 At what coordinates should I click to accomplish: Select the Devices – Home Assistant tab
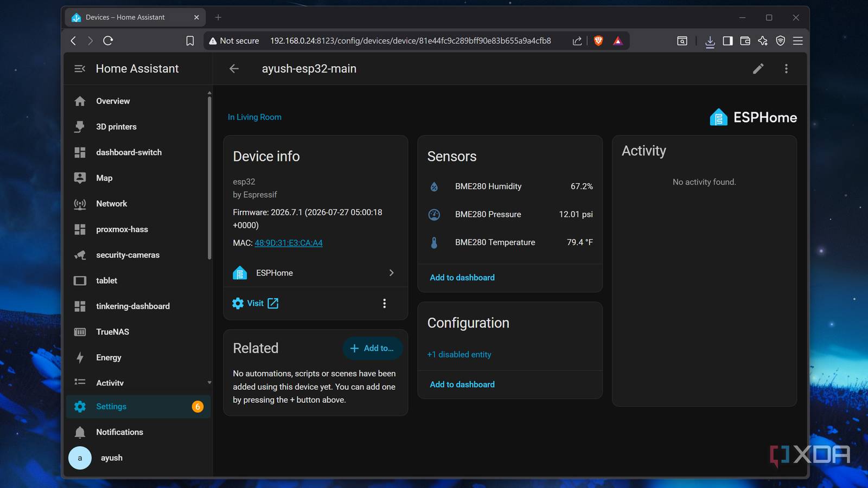point(136,17)
